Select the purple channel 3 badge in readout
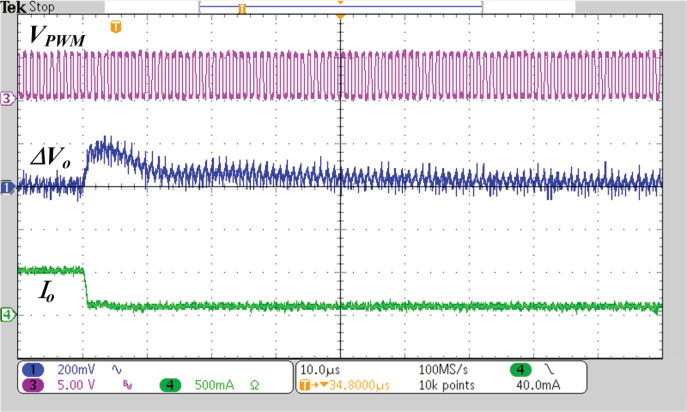 click(34, 384)
